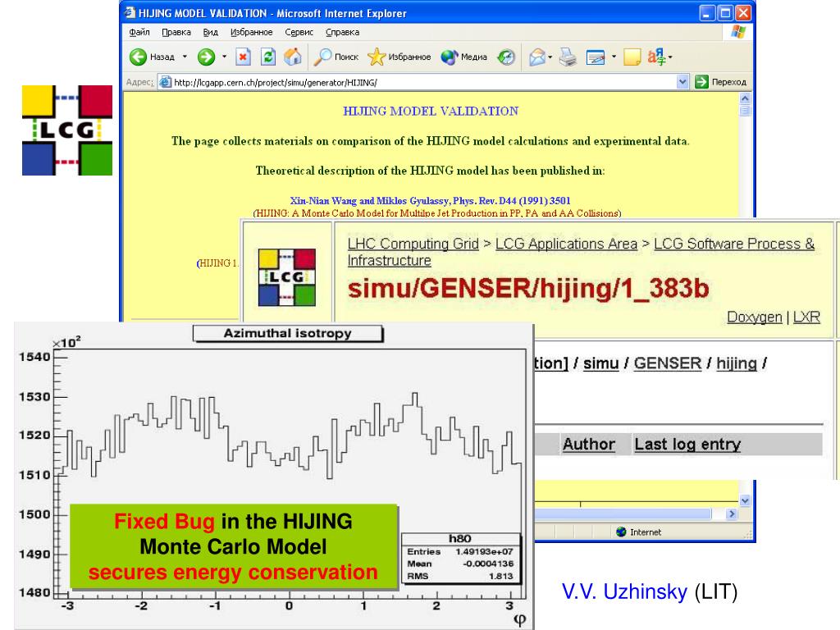This screenshot has height=630, width=840.
Task: Click the horizontal scrollbar right arrow
Action: pyautogui.click(x=731, y=514)
